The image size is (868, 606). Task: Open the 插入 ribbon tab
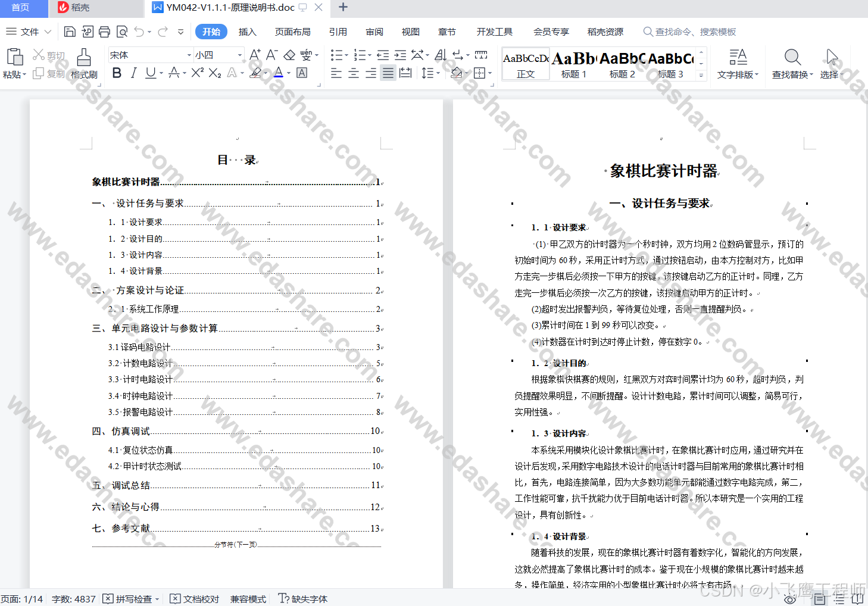click(x=247, y=32)
